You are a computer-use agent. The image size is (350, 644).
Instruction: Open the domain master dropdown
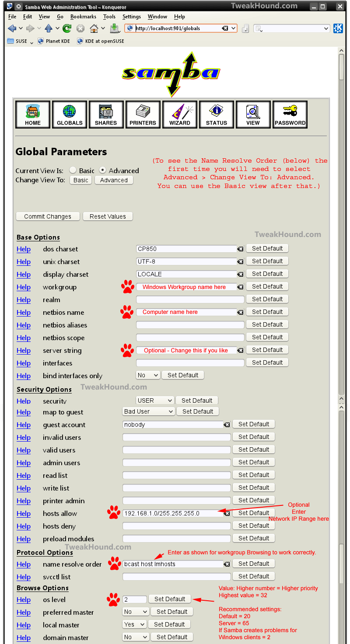click(x=136, y=637)
